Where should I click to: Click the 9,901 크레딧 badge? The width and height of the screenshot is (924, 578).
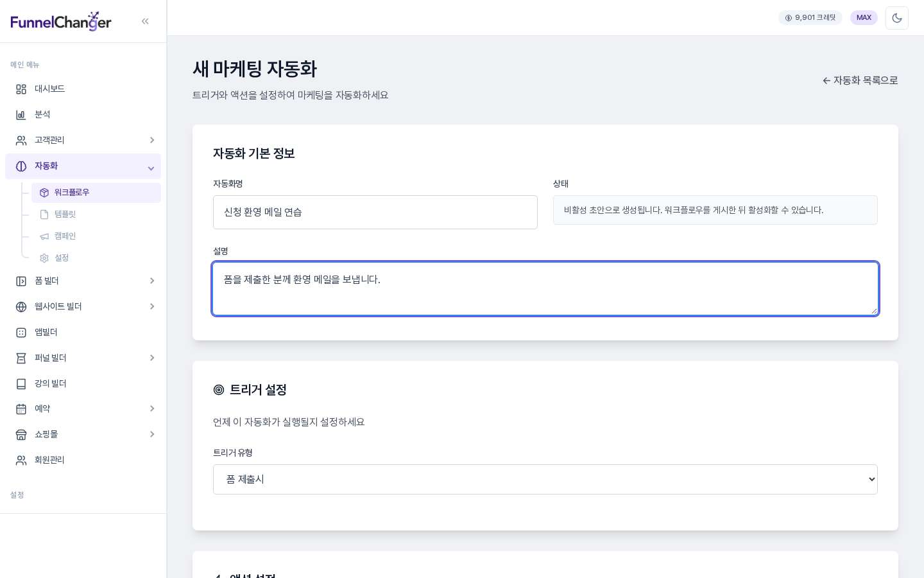(x=810, y=18)
